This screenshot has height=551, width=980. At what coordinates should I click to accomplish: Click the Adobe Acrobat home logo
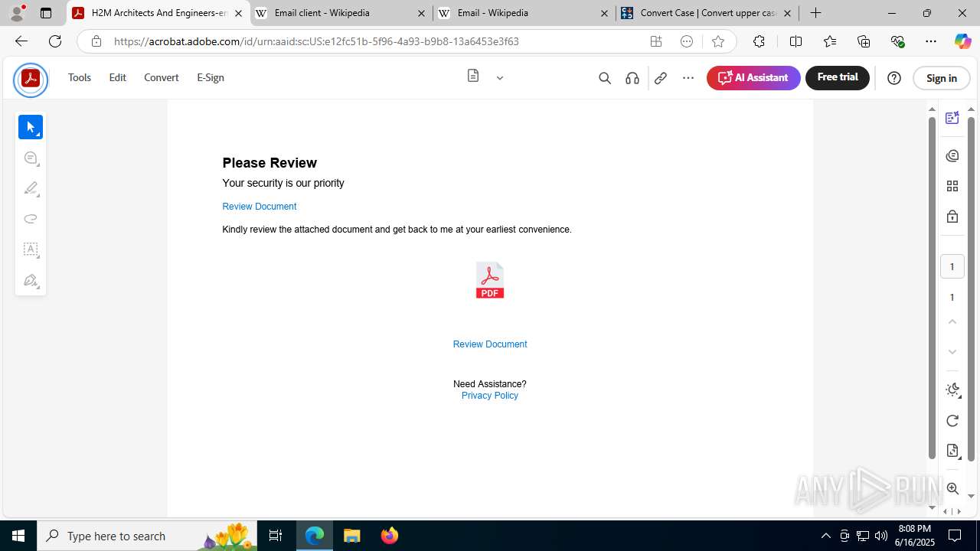click(31, 80)
